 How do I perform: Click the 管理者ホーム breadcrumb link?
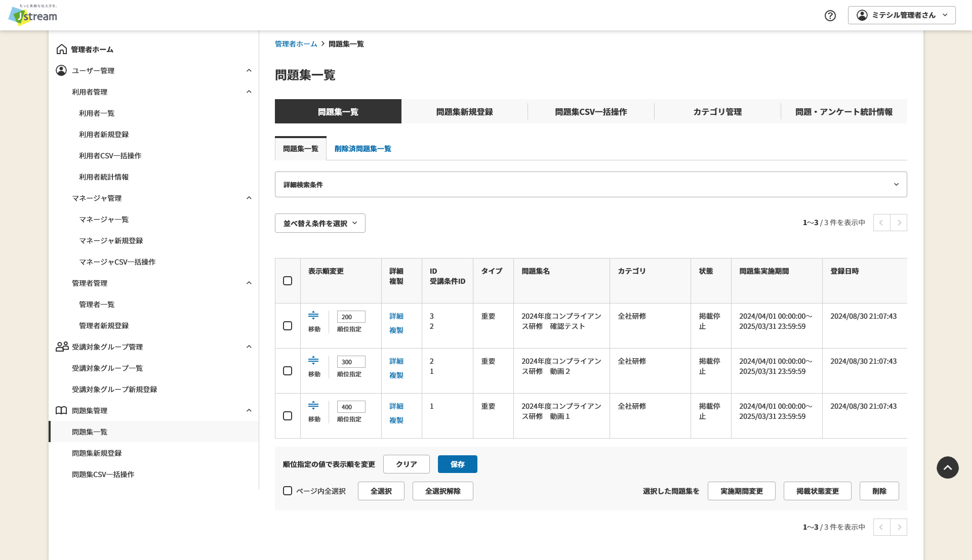[296, 44]
